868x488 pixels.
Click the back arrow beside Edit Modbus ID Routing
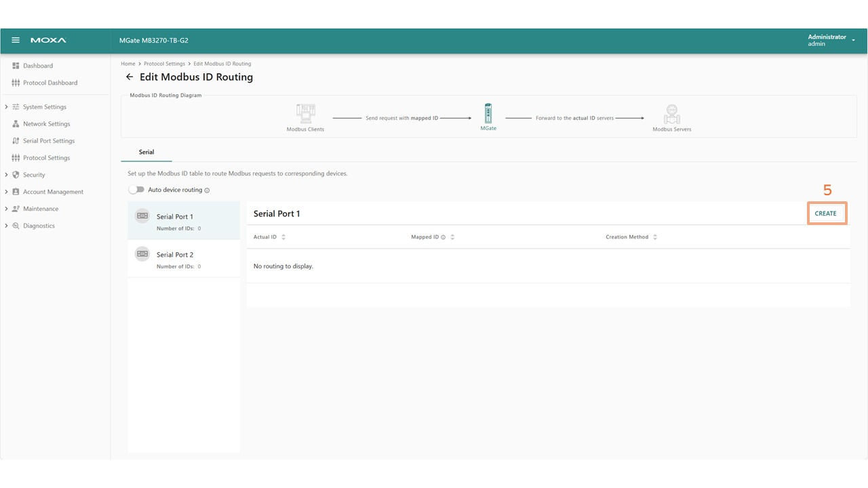(x=130, y=77)
